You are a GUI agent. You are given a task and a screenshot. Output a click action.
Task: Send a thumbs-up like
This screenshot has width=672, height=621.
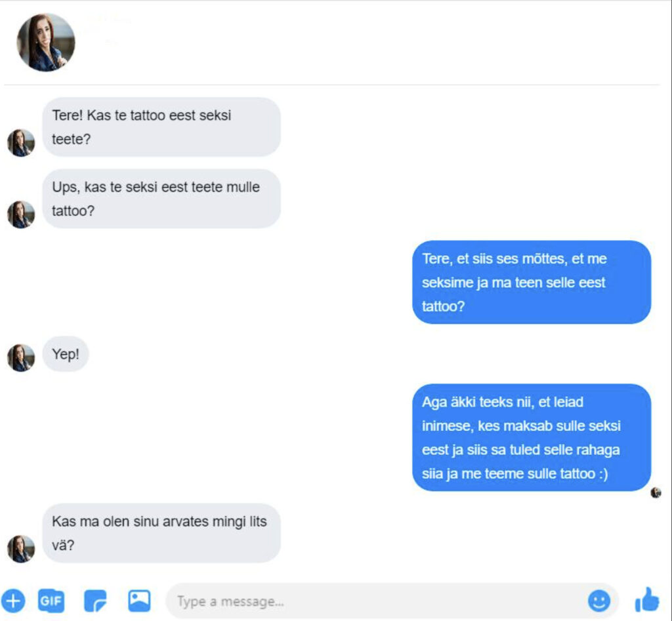tap(647, 600)
